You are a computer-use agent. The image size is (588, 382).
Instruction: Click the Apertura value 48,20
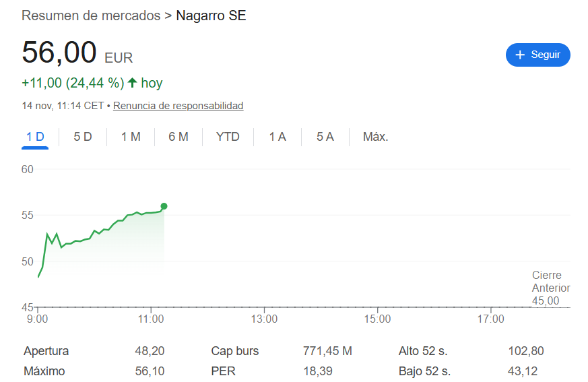(x=150, y=351)
